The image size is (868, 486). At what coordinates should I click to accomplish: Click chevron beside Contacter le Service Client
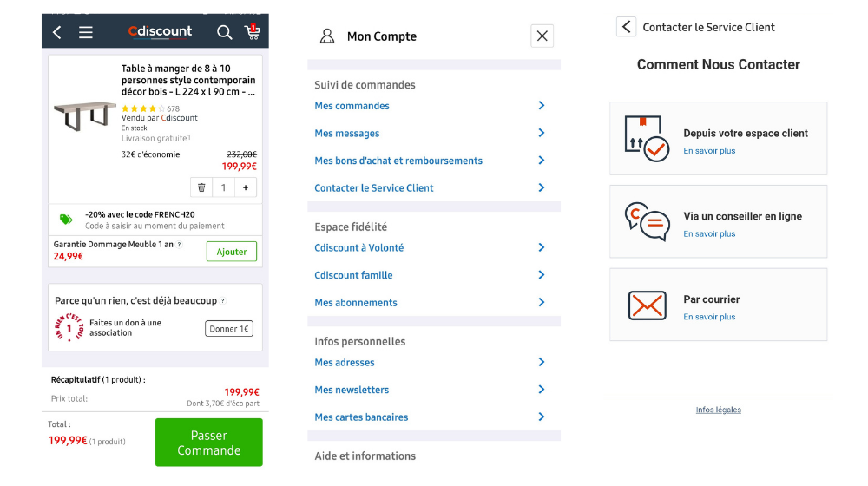click(x=542, y=187)
